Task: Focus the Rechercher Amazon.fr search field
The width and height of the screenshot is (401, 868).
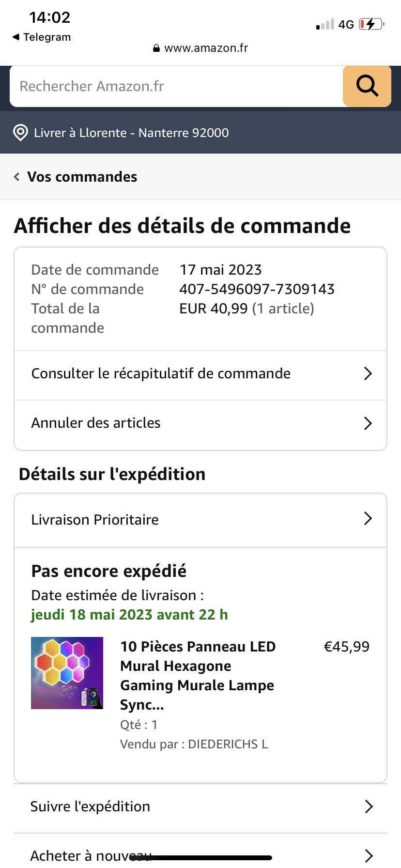Action: click(x=174, y=86)
